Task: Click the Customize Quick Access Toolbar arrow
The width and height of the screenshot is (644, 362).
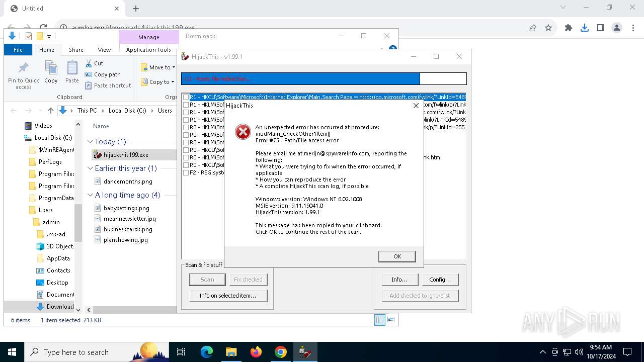Action: click(x=49, y=36)
